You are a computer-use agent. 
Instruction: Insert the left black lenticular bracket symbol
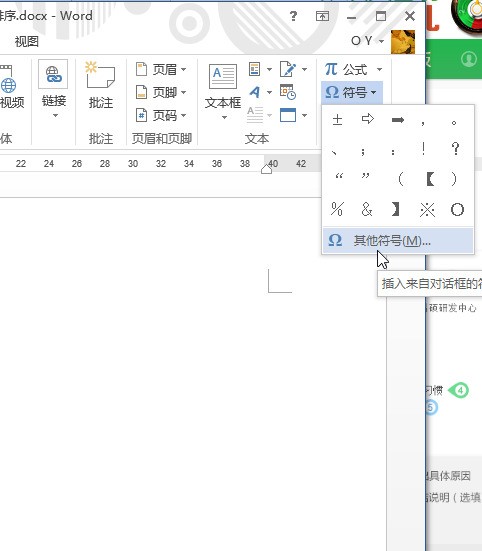point(430,179)
